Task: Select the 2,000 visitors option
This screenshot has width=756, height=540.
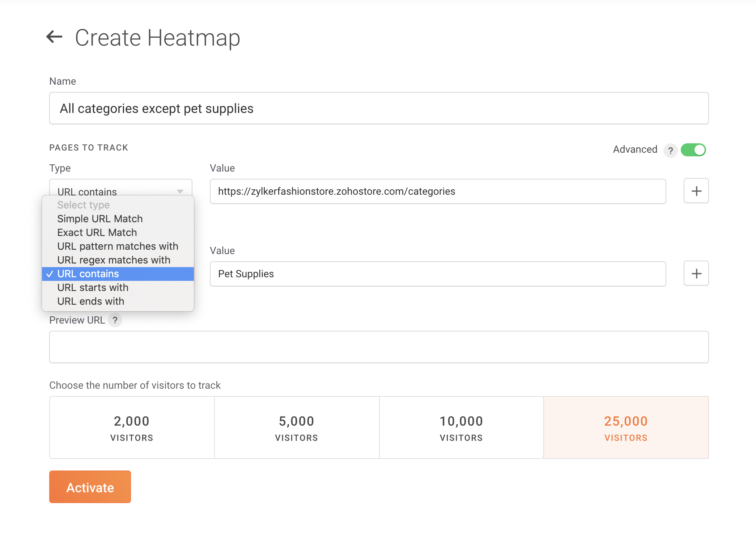Action: (x=132, y=427)
